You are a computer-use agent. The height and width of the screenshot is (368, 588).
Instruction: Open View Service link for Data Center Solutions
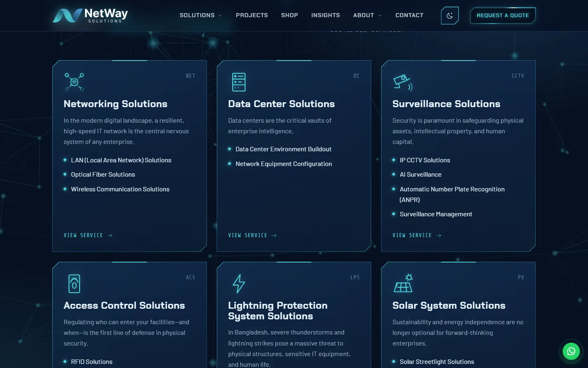coord(252,236)
